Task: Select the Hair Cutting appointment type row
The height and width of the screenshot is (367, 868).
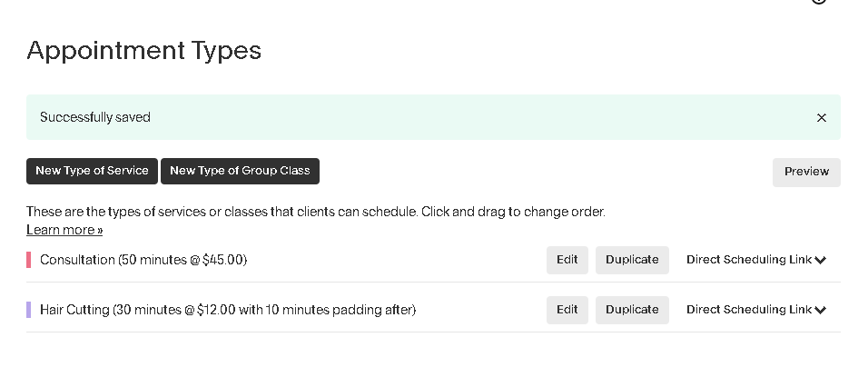Action: pyautogui.click(x=228, y=310)
